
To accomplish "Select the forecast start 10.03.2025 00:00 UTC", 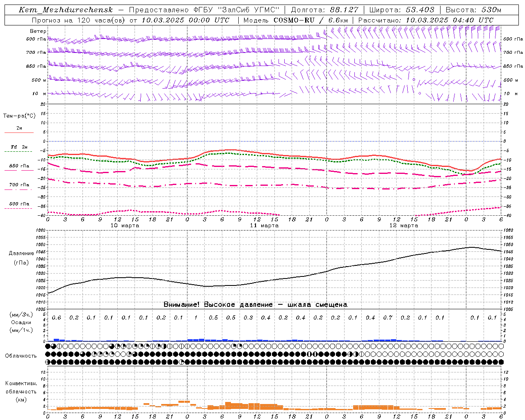I will (185, 20).
